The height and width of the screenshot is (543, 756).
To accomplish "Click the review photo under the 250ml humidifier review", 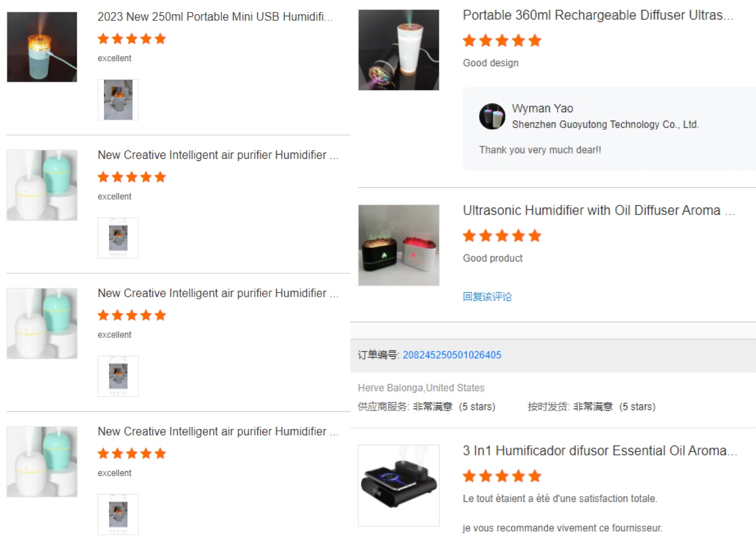I will (118, 100).
